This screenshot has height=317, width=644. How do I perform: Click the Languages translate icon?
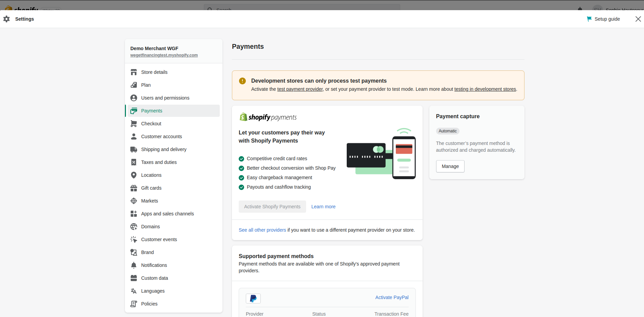(x=134, y=291)
